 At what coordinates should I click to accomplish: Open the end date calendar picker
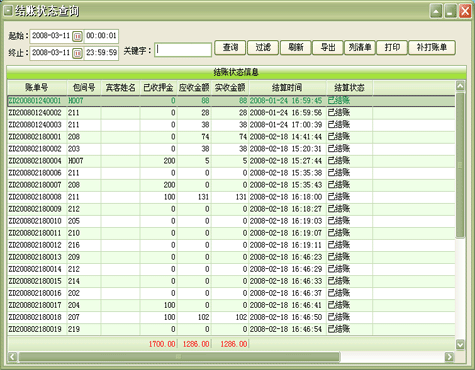[77, 53]
